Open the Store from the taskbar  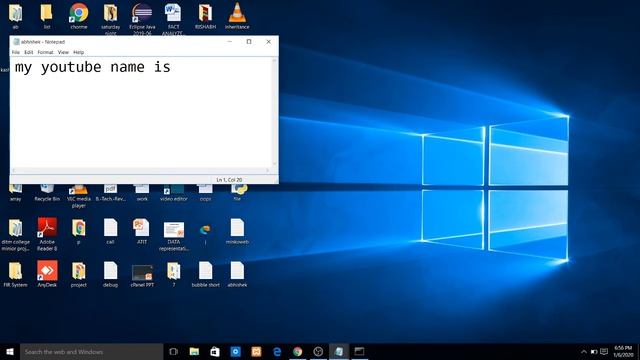[215, 351]
